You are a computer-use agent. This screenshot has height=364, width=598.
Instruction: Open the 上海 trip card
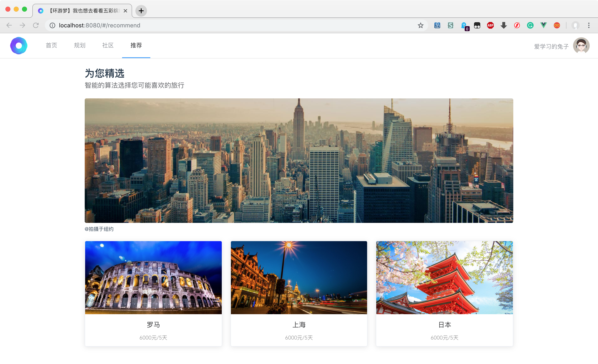click(299, 293)
